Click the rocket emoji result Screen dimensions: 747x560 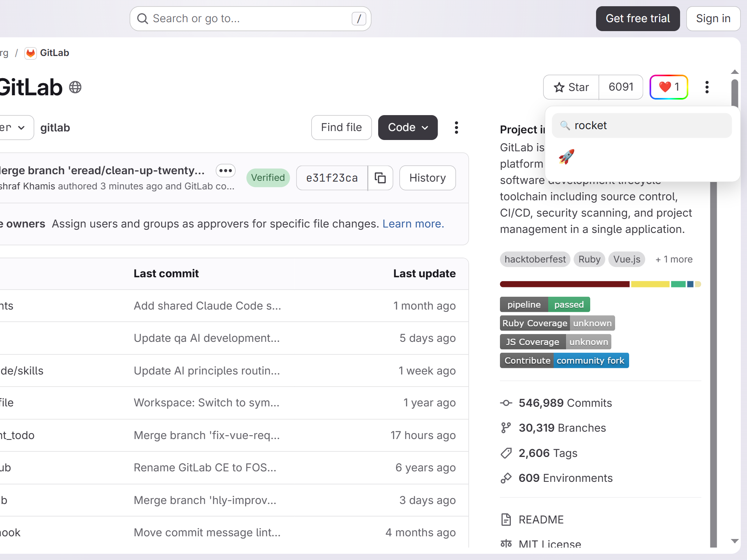point(566,157)
